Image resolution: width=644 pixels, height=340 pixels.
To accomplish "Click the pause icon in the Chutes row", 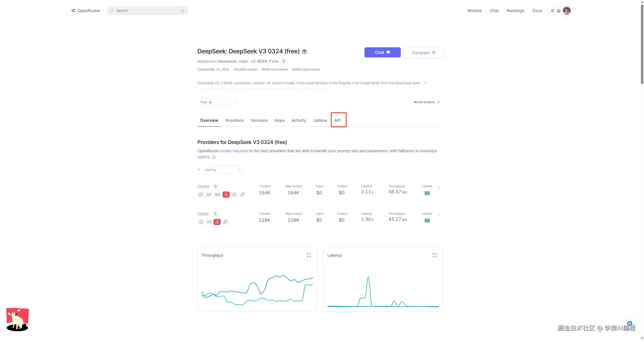I will [234, 195].
